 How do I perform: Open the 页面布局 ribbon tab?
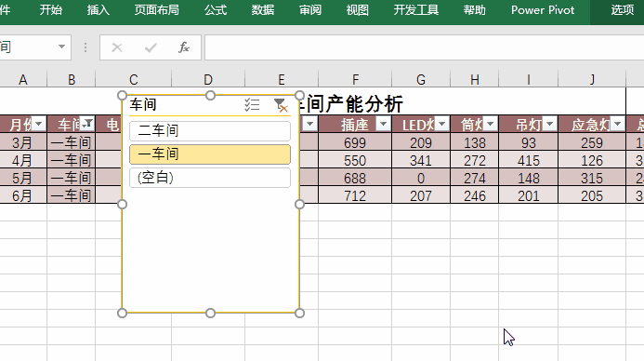click(x=157, y=10)
